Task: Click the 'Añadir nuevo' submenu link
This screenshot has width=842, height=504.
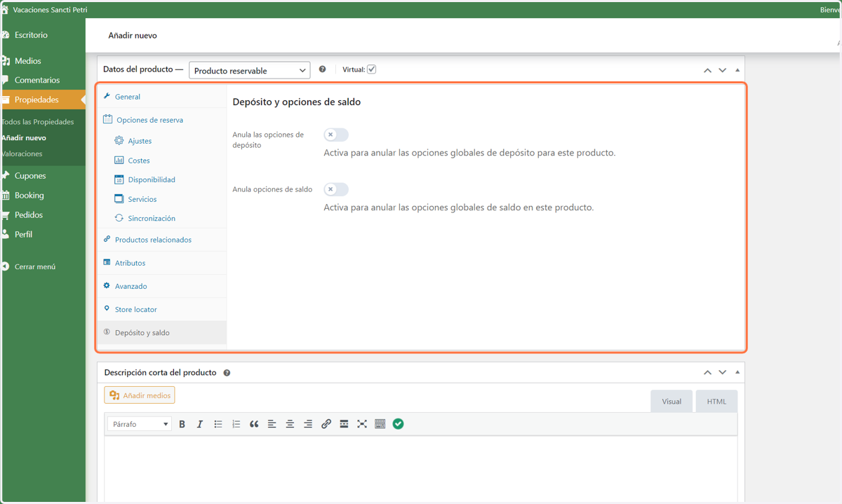Action: tap(24, 138)
